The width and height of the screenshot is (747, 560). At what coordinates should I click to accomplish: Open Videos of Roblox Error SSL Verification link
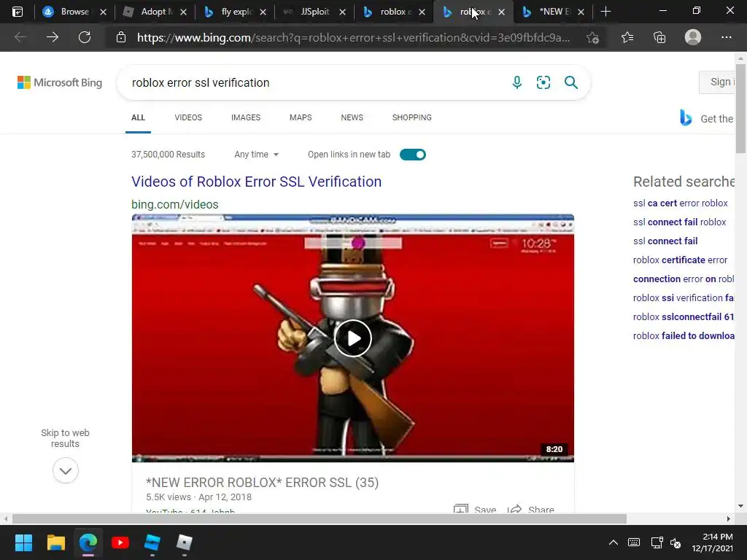tap(256, 182)
